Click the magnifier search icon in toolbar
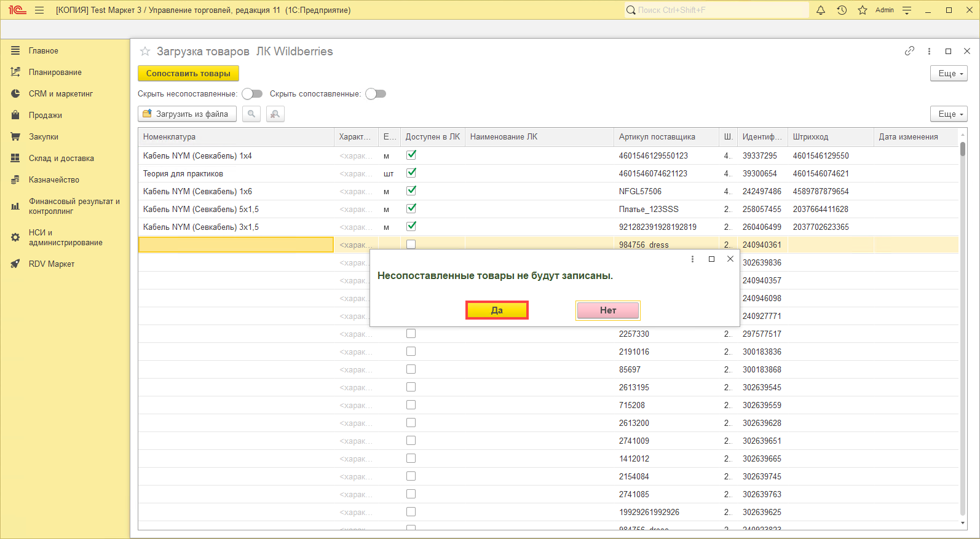The height and width of the screenshot is (539, 980). [x=251, y=114]
